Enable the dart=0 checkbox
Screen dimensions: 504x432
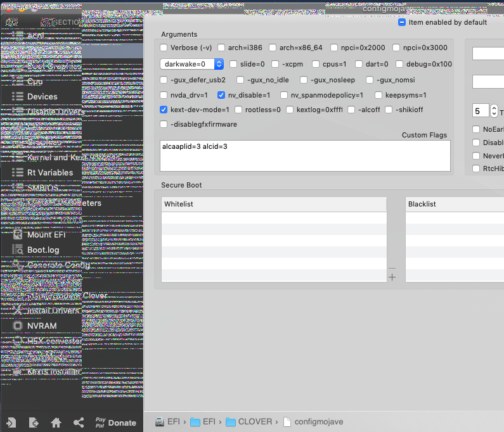(x=359, y=64)
